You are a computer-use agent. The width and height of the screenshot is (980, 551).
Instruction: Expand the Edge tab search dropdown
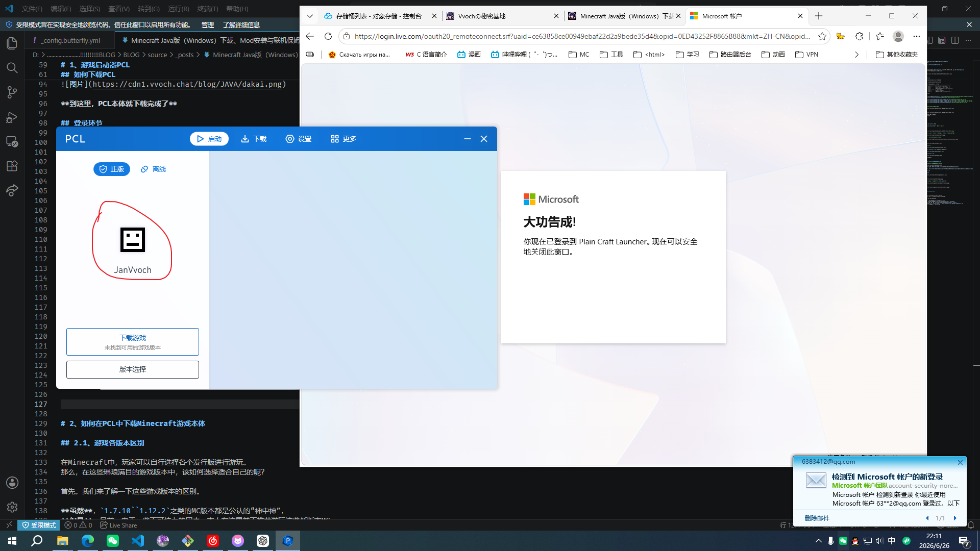(310, 16)
